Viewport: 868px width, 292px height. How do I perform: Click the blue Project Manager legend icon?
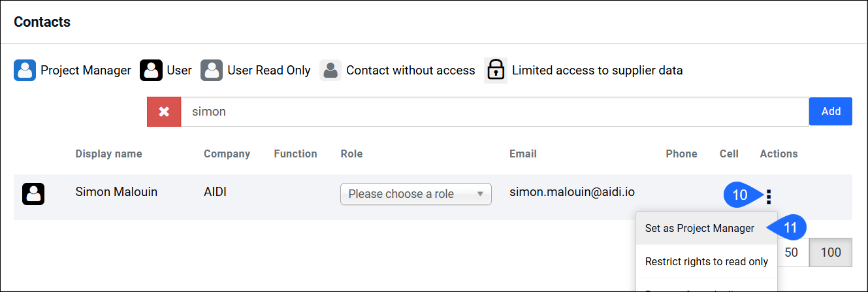[x=25, y=70]
